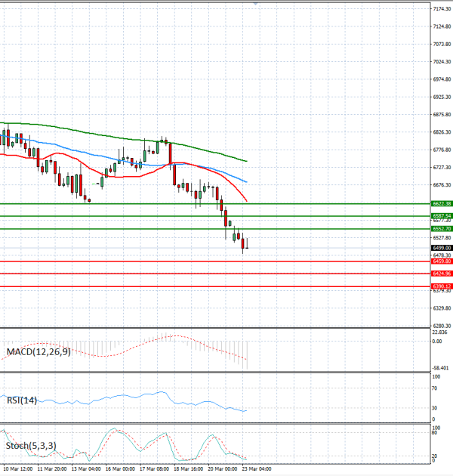
Task: Click the 10 Mar 12:00 time axis label
Action: pyautogui.click(x=20, y=468)
